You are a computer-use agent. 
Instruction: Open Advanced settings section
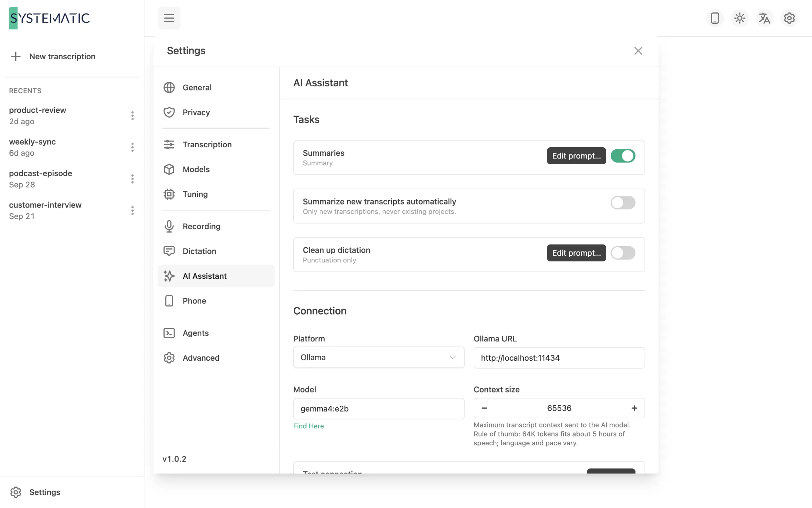pos(216,358)
